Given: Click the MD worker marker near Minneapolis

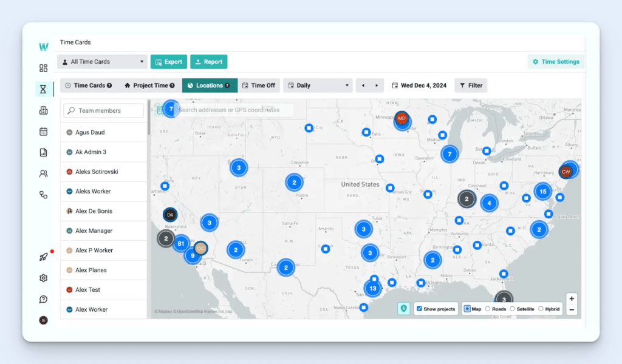Looking at the screenshot, I should 402,118.
